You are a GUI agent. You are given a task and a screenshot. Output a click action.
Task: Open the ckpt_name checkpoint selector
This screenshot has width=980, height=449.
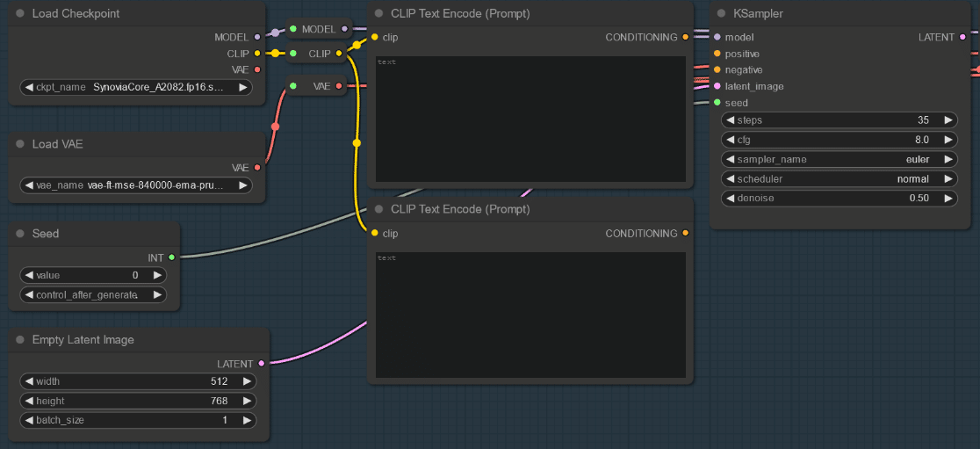pyautogui.click(x=136, y=88)
